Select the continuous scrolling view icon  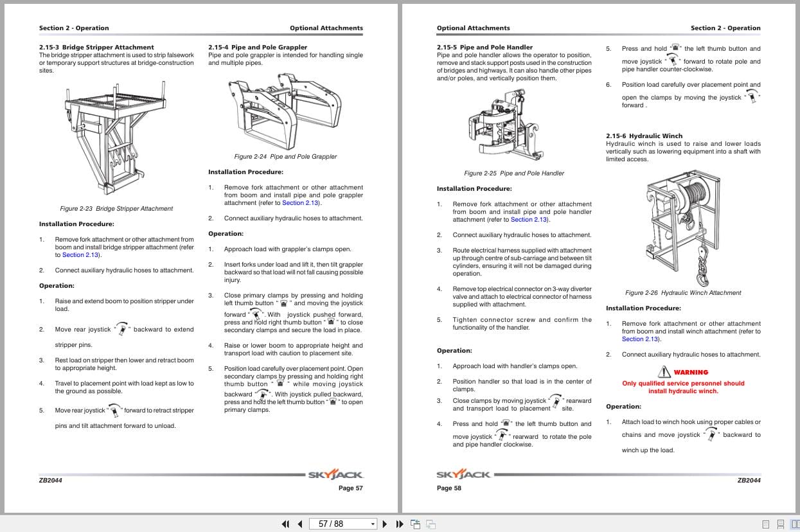point(779,524)
